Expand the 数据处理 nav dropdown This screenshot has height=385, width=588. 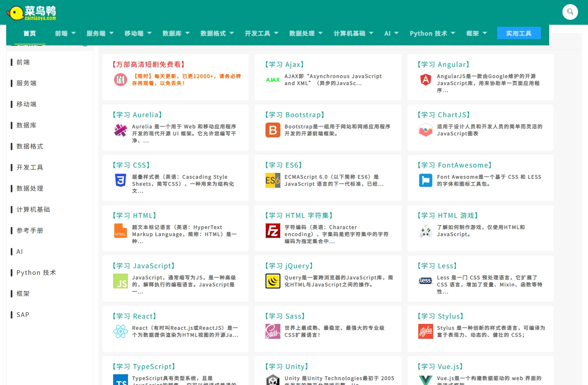click(x=306, y=33)
